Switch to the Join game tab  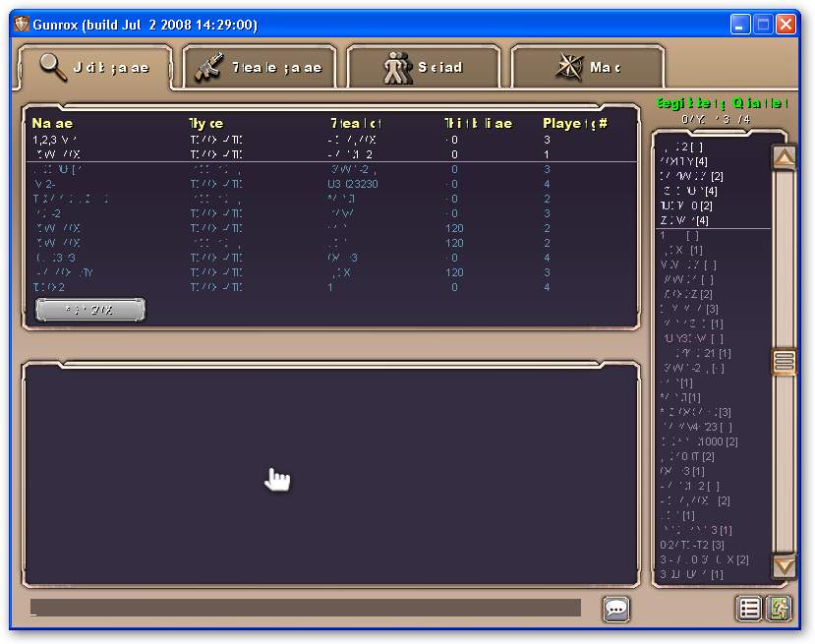tap(95, 68)
